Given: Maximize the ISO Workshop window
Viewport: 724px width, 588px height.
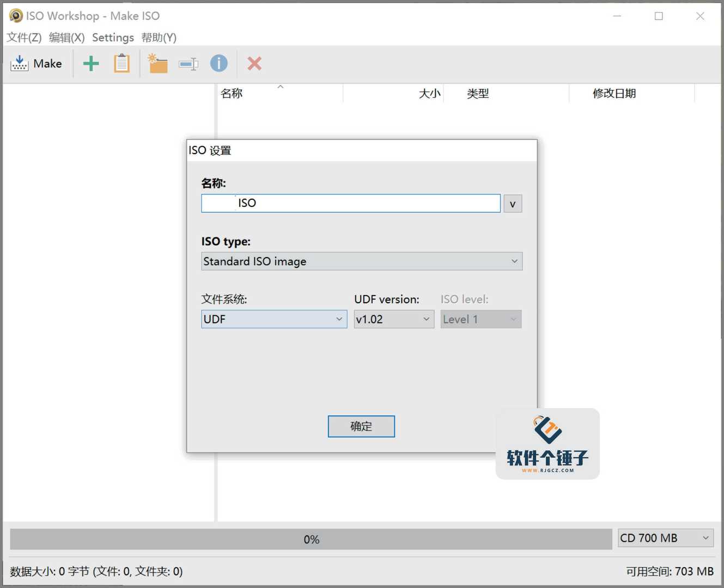Looking at the screenshot, I should click(659, 16).
